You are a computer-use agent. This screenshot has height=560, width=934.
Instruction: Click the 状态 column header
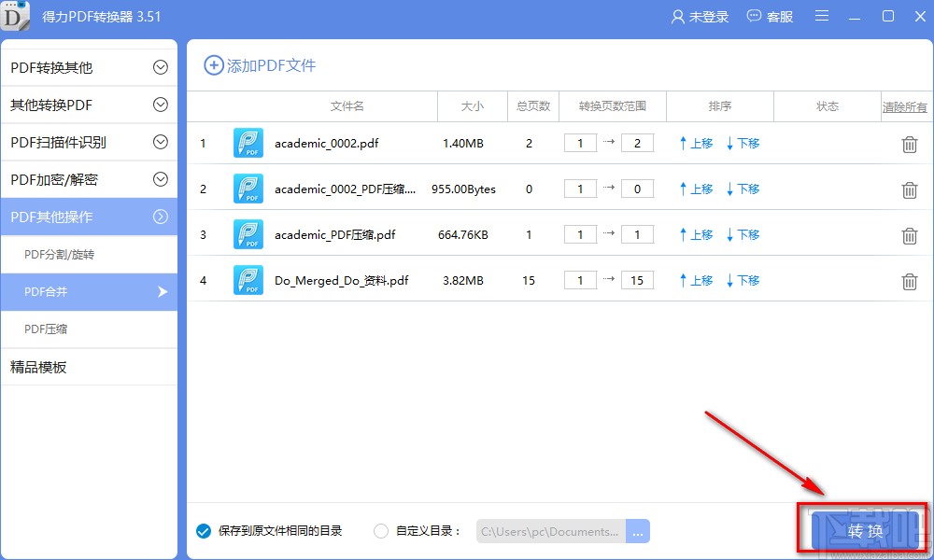click(x=827, y=105)
